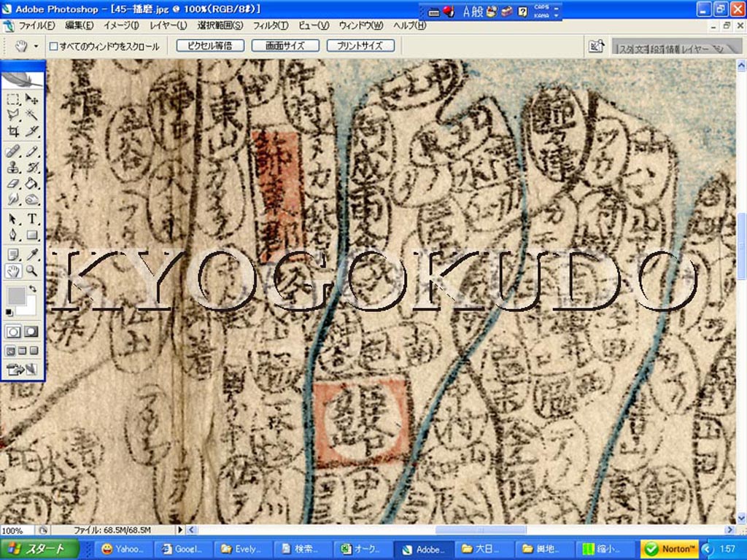Select the Crop tool
Image resolution: width=747 pixels, height=560 pixels.
click(x=13, y=131)
